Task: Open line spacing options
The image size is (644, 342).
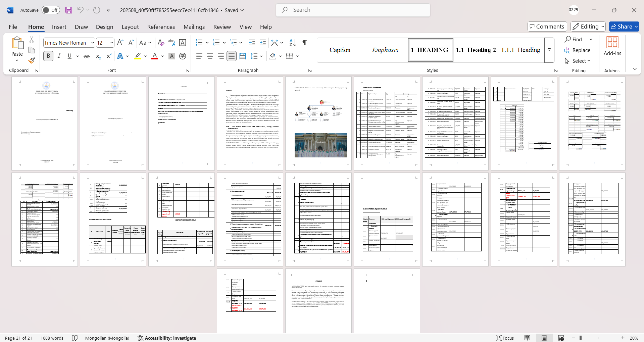Action: pos(257,56)
